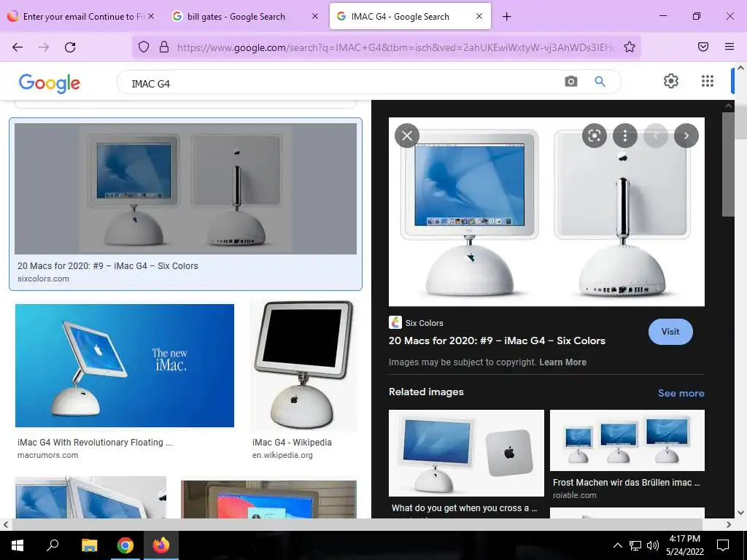
Task: Show hidden system tray icons
Action: point(617,545)
